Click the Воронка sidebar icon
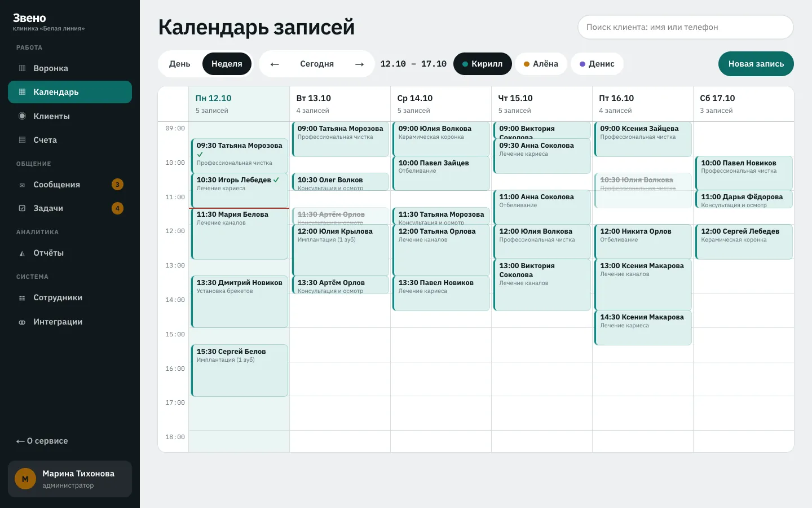This screenshot has width=812, height=508. tap(22, 68)
